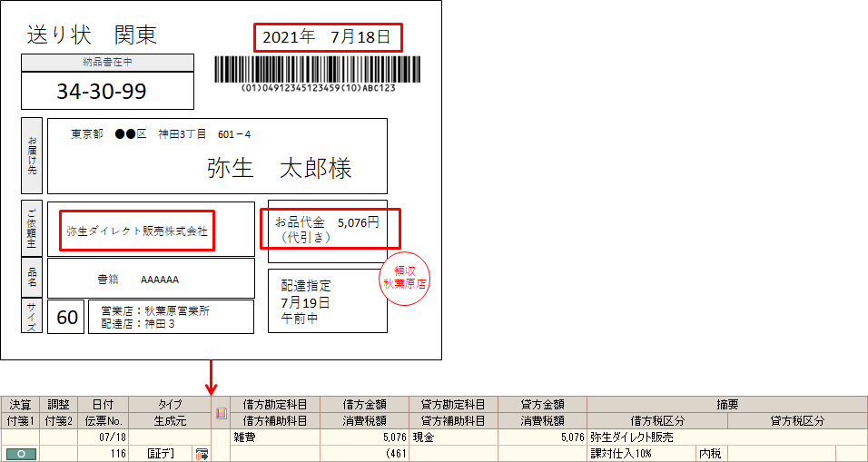Click the green sticky-note flag in 付箋1

click(x=20, y=452)
